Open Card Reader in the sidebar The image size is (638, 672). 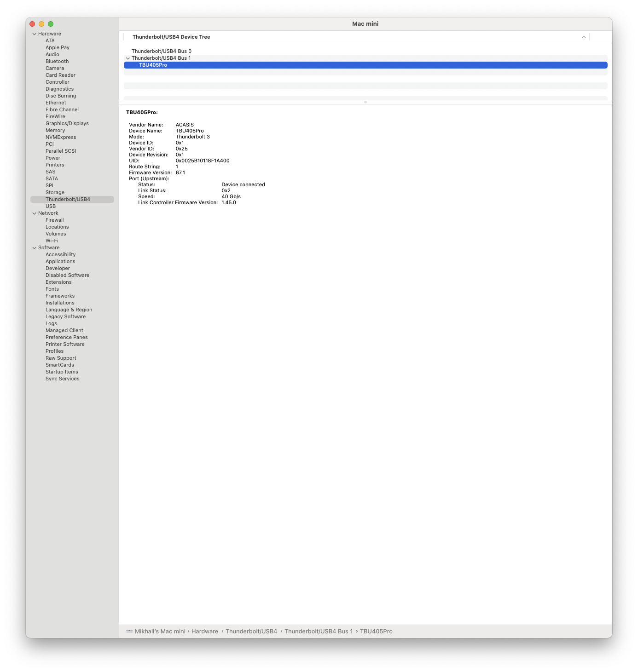pyautogui.click(x=60, y=75)
